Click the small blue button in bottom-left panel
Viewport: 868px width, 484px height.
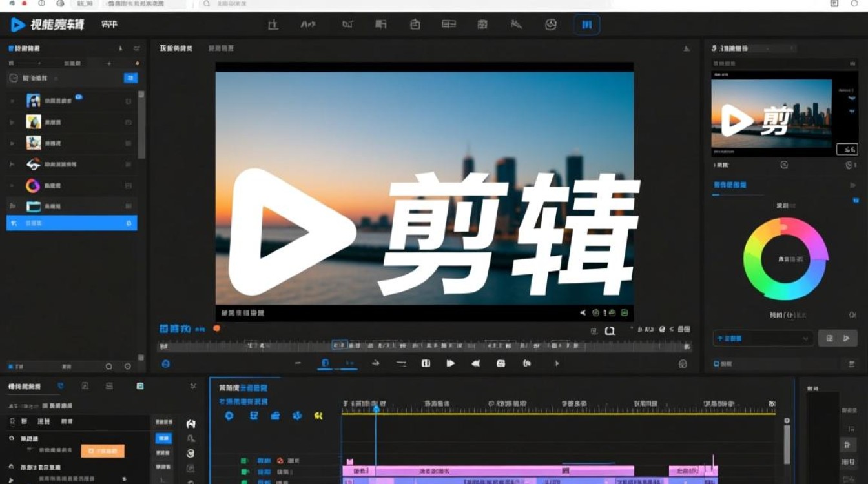(163, 438)
